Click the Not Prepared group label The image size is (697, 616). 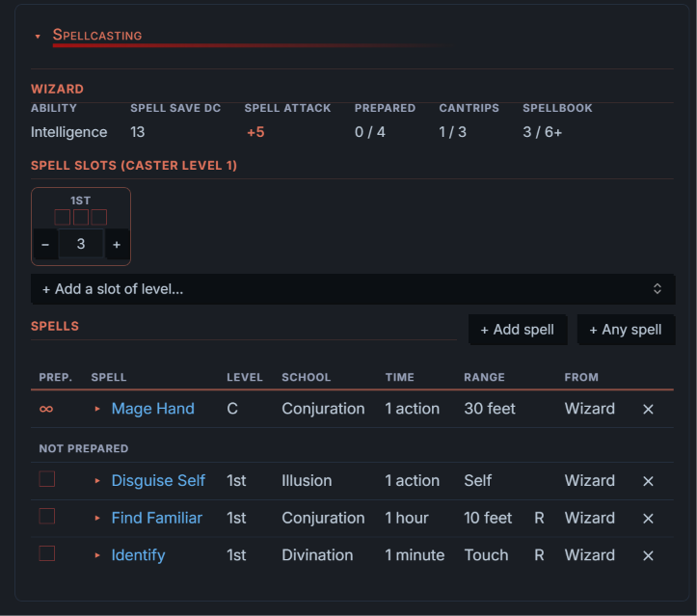coord(84,449)
